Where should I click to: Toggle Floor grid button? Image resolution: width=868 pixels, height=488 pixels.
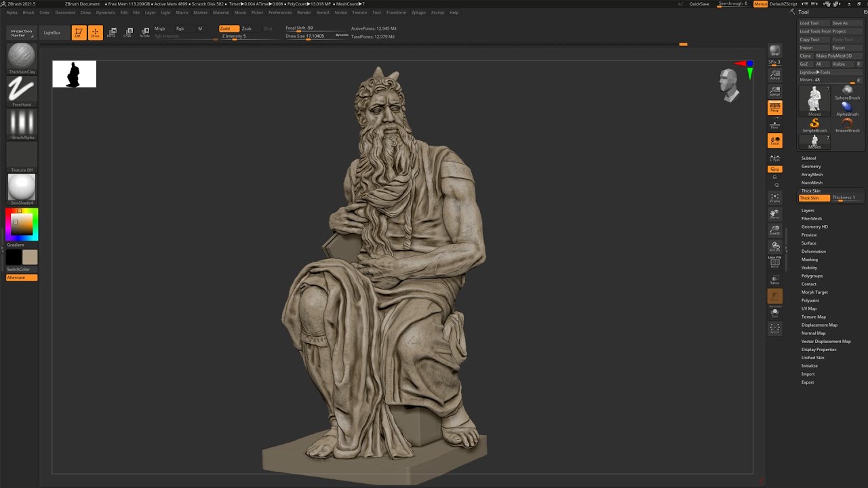point(774,125)
